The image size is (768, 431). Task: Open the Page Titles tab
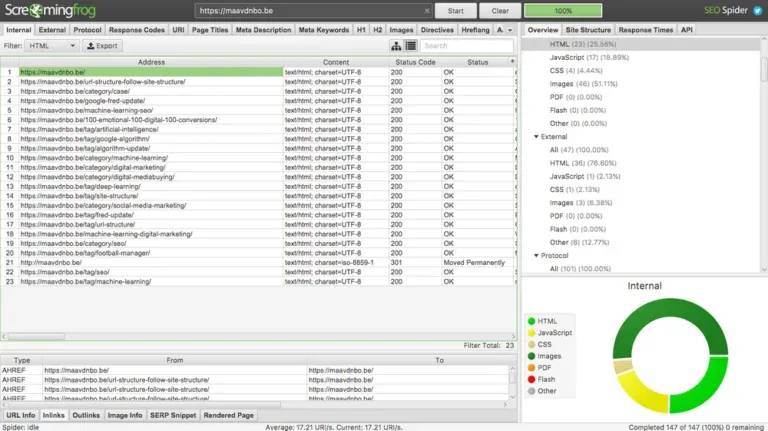pos(210,30)
